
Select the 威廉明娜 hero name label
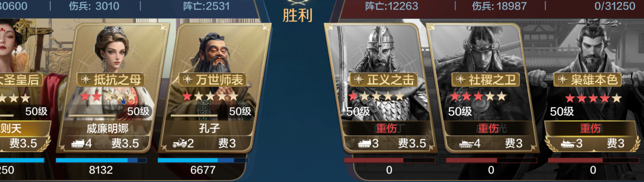tap(107, 128)
